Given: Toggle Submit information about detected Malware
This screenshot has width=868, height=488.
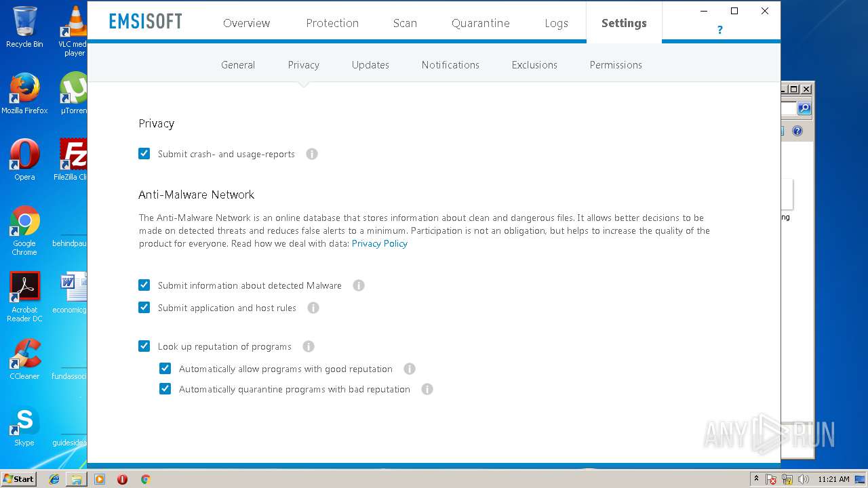Looking at the screenshot, I should click(x=144, y=285).
